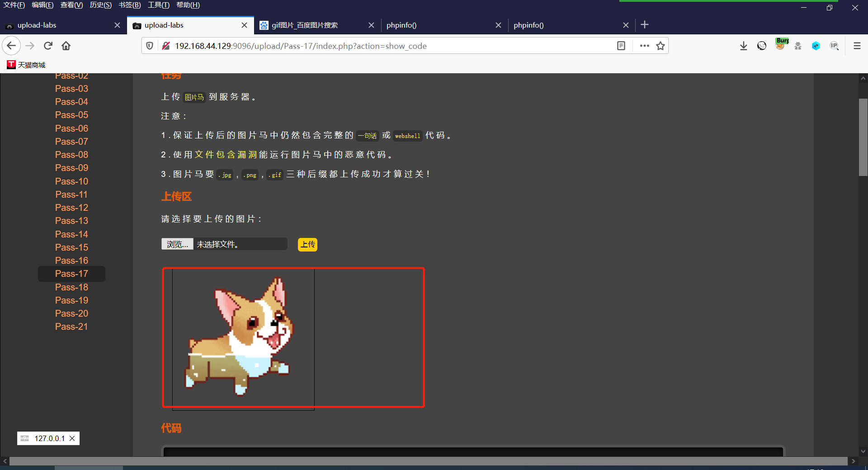The height and width of the screenshot is (470, 868).
Task: Bookmark this page with the star icon
Action: pos(660,46)
